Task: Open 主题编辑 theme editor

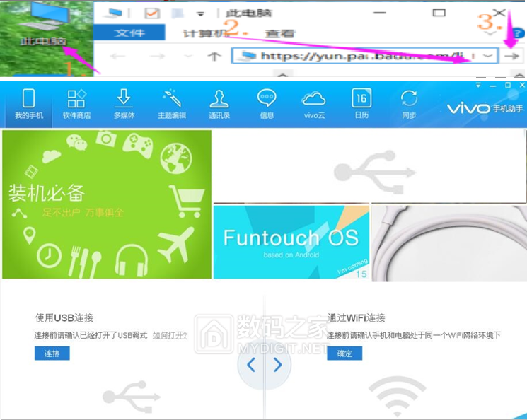Action: pos(172,105)
